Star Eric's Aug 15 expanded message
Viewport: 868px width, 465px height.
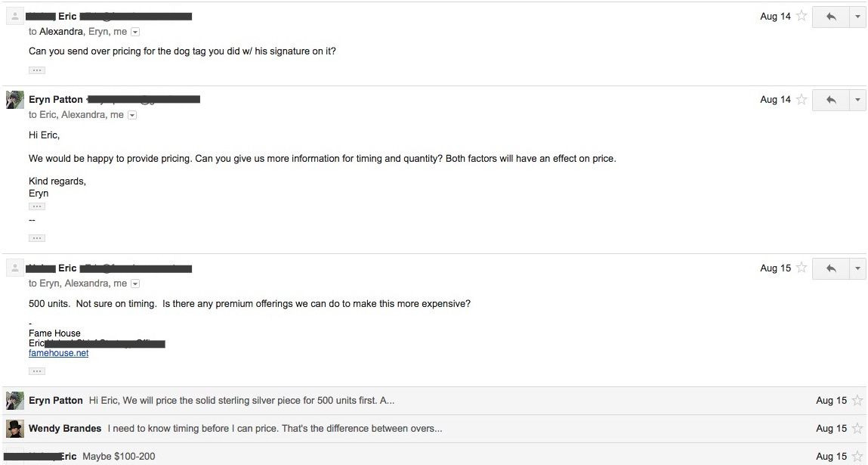(x=802, y=268)
